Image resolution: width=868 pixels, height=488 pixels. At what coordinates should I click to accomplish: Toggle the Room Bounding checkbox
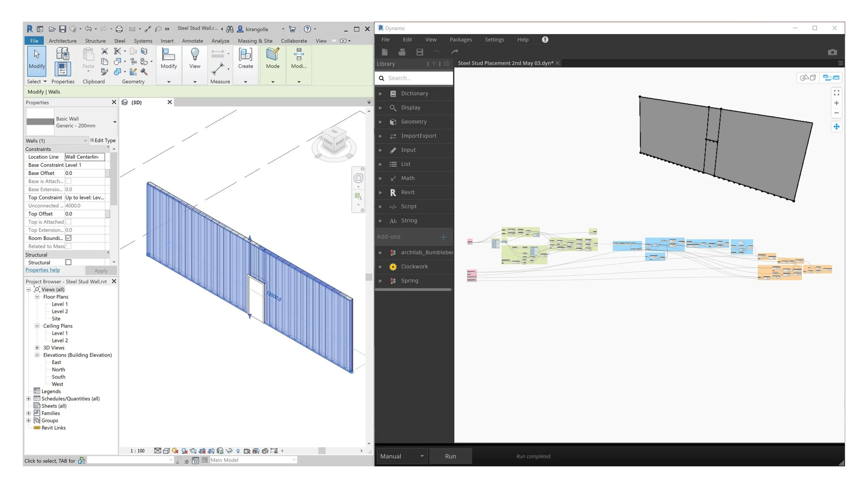coord(68,238)
